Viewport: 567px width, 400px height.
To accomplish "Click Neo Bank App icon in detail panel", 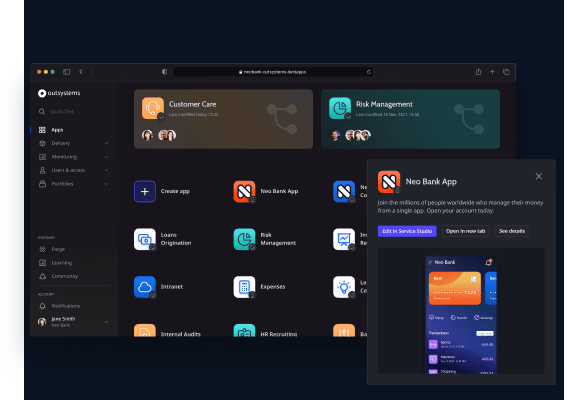I will 389,182.
